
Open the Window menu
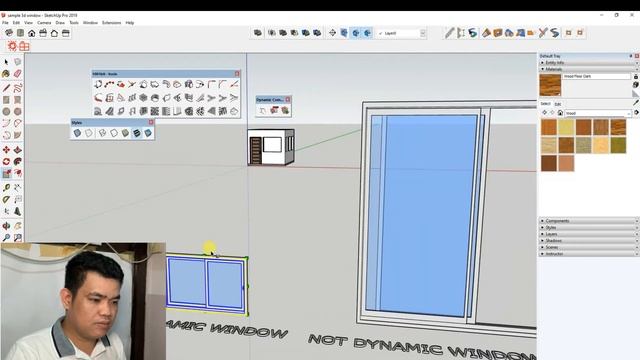tap(90, 23)
